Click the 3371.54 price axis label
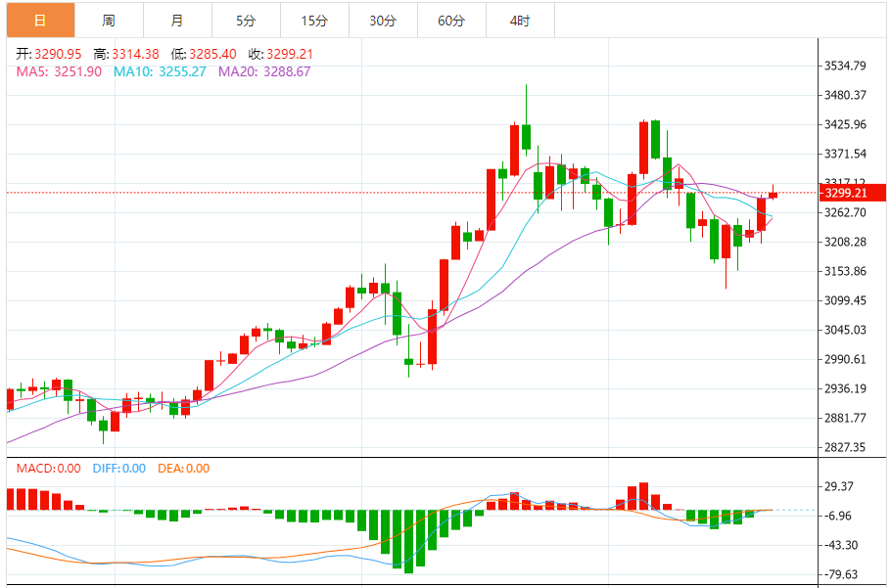Image resolution: width=891 pixels, height=588 pixels. click(x=845, y=154)
